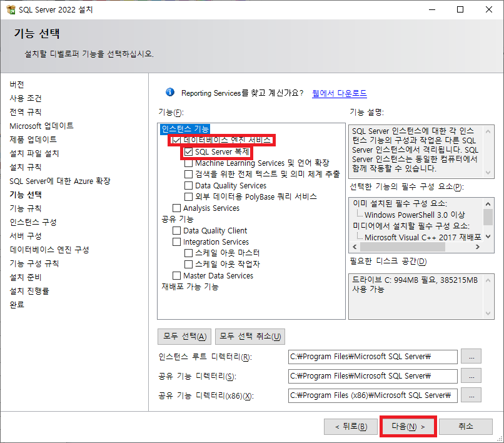Click the 모두 선택(A) button

click(x=184, y=337)
